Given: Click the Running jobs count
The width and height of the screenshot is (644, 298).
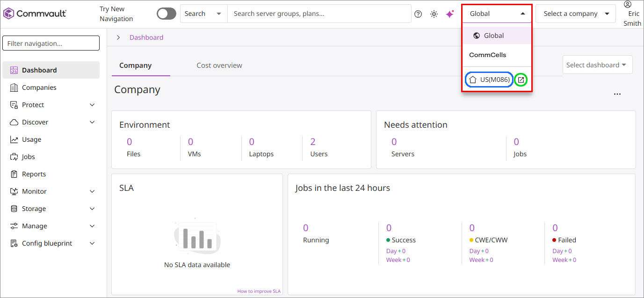Looking at the screenshot, I should 306,228.
